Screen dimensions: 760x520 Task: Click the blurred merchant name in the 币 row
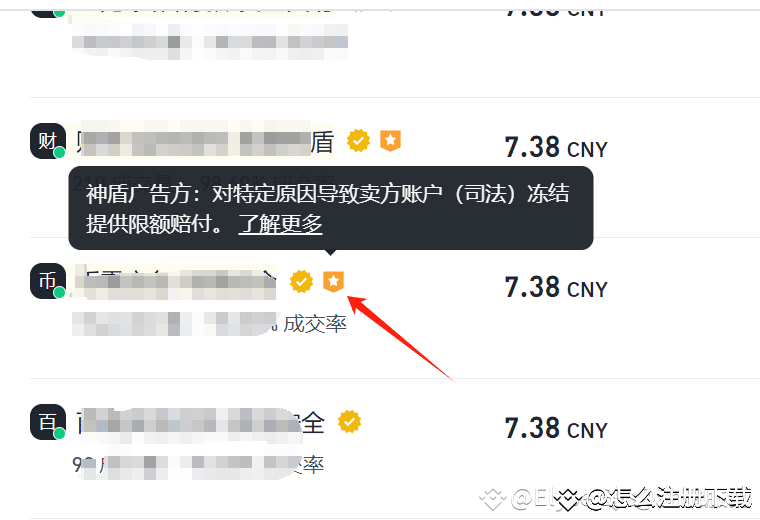[175, 282]
